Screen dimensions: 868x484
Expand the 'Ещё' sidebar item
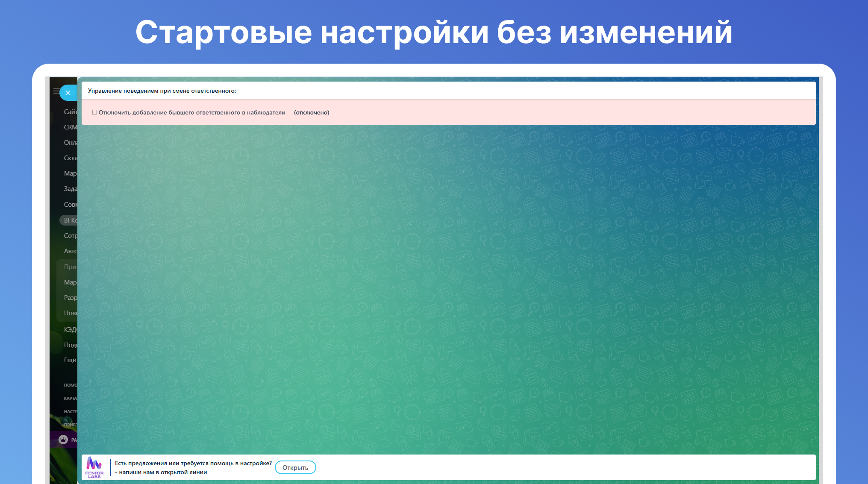tap(70, 360)
